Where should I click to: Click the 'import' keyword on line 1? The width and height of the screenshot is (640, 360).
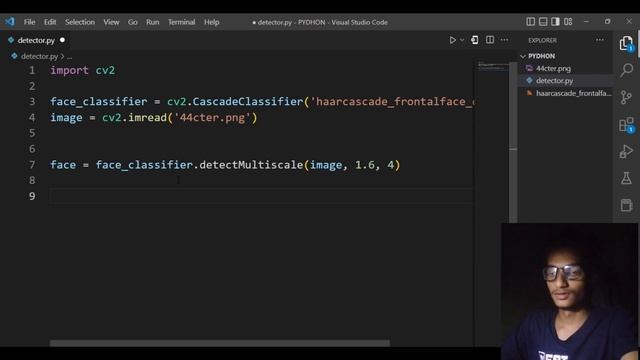tap(69, 70)
